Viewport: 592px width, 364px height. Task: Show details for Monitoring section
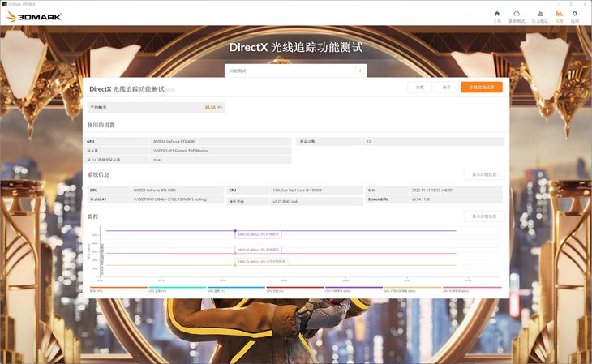click(484, 216)
